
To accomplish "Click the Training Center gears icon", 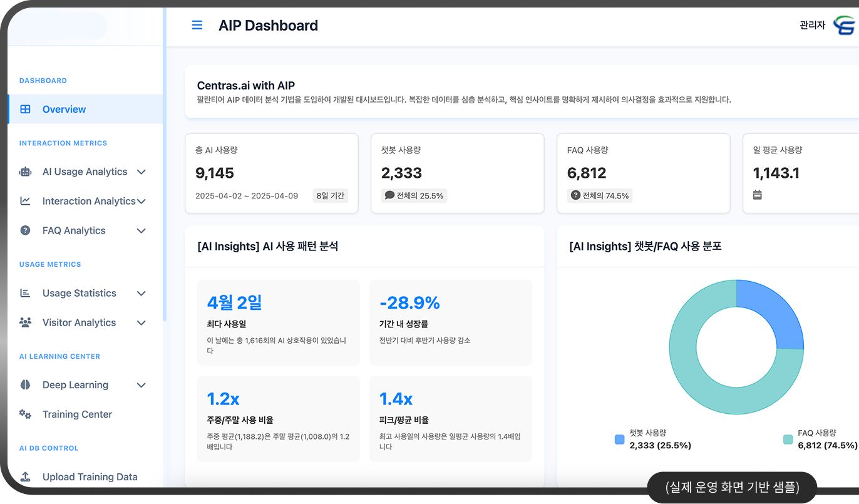I will [25, 414].
